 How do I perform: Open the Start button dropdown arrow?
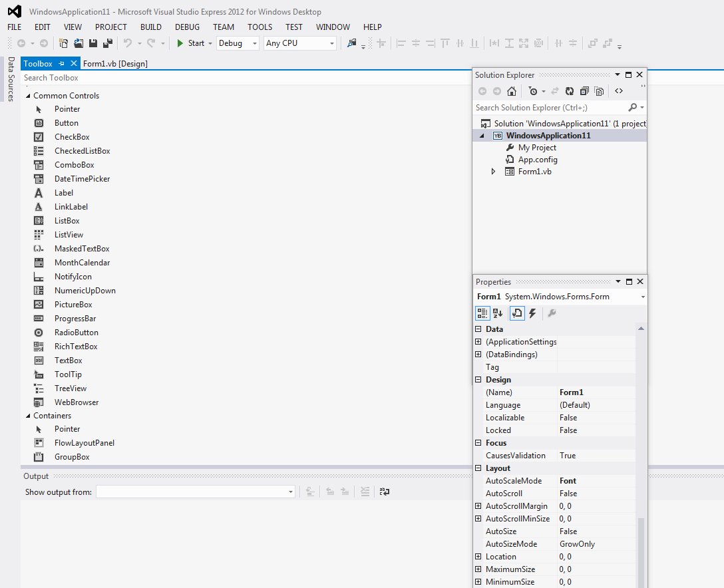[x=210, y=43]
